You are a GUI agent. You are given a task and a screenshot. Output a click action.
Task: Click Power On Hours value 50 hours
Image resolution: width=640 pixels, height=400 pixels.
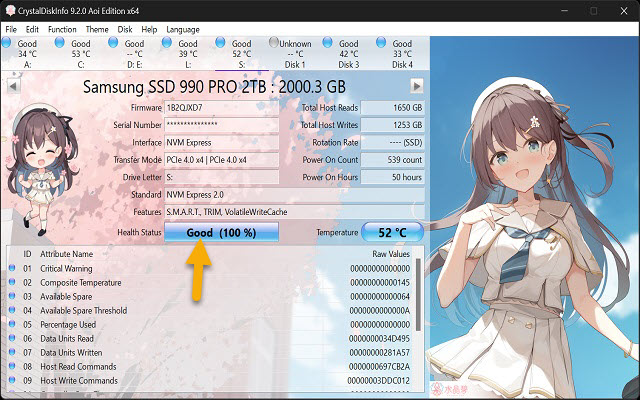tap(392, 177)
